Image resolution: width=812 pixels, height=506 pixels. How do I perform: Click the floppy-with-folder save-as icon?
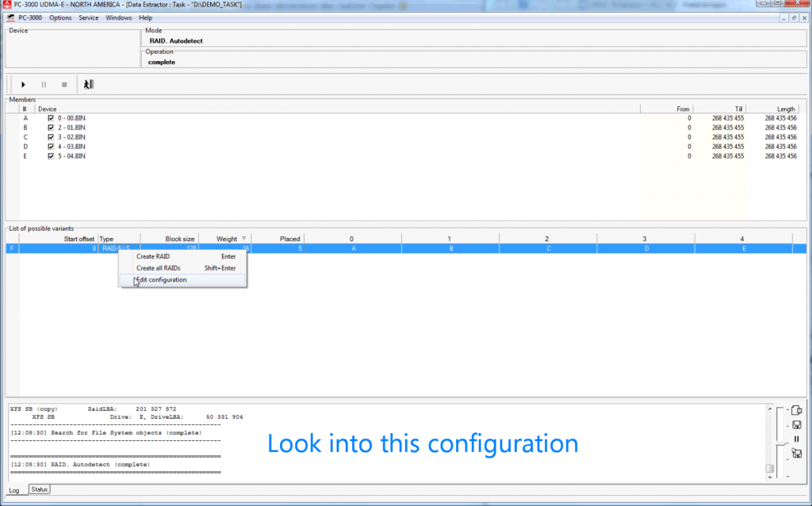tap(796, 453)
